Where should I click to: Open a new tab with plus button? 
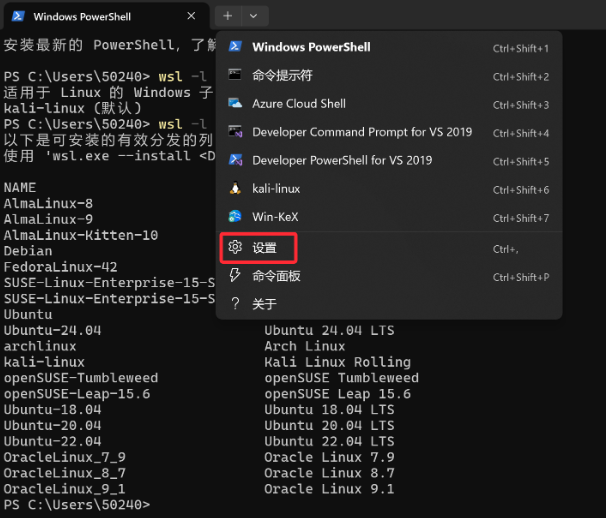228,16
